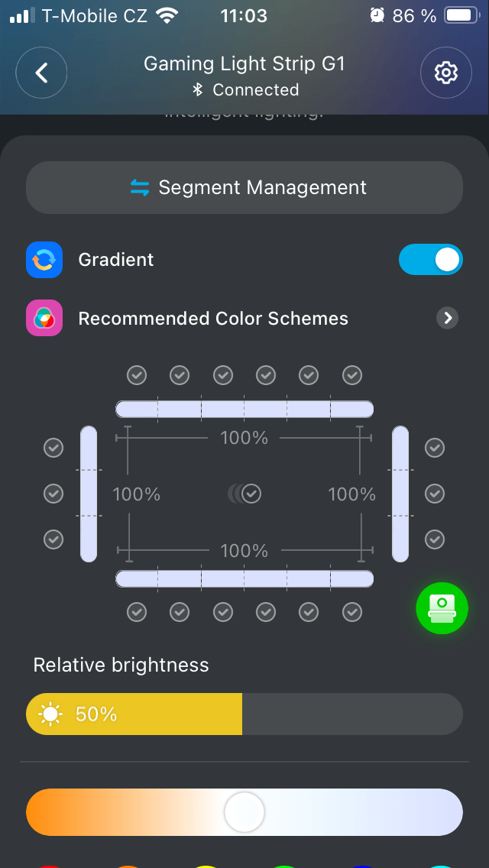Viewport: 489px width, 868px height.
Task: Tap the back arrow button
Action: [x=41, y=73]
